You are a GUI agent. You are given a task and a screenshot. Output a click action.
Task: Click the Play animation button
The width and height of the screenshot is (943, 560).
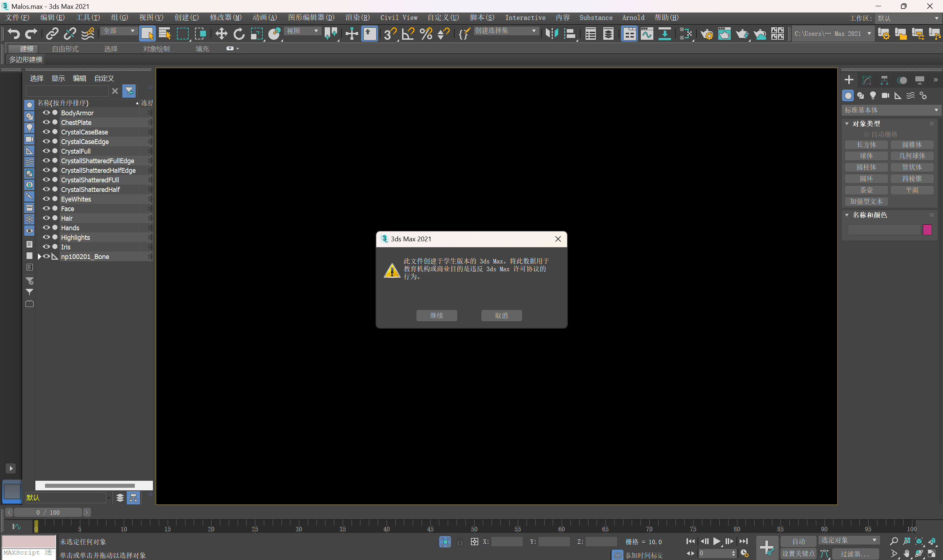coord(717,541)
